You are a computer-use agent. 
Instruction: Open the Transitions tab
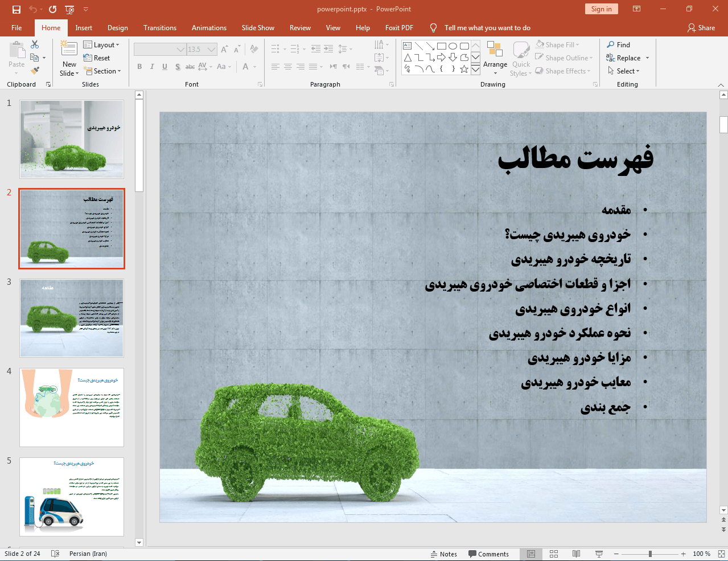point(159,28)
